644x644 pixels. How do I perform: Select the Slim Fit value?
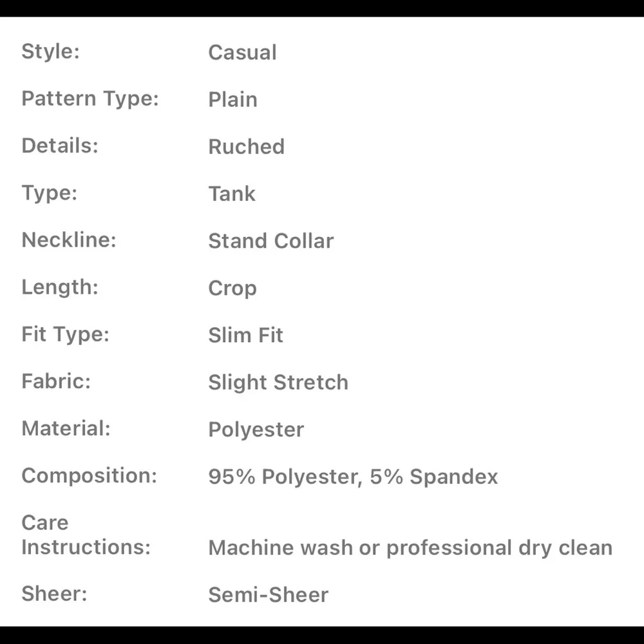(x=245, y=335)
